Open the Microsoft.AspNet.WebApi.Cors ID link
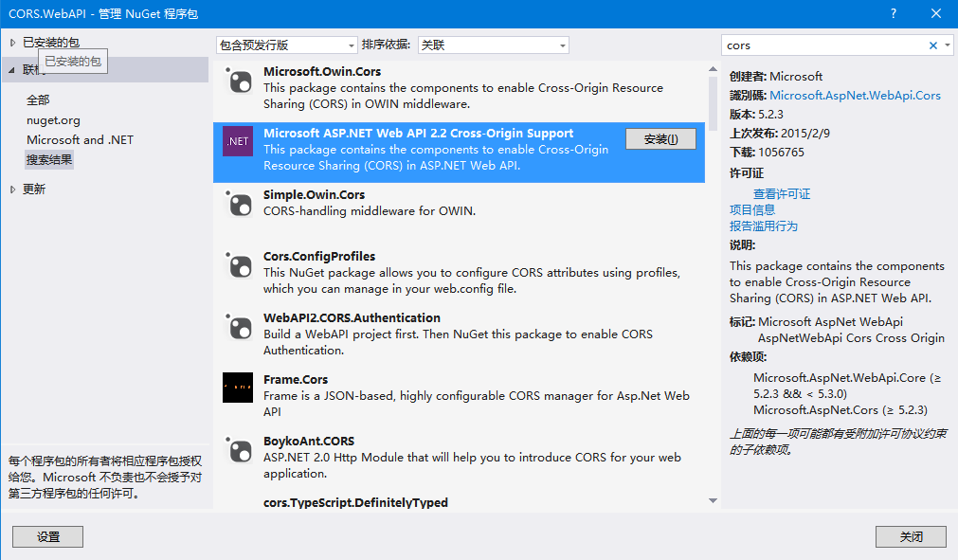The width and height of the screenshot is (958, 560). (x=855, y=96)
